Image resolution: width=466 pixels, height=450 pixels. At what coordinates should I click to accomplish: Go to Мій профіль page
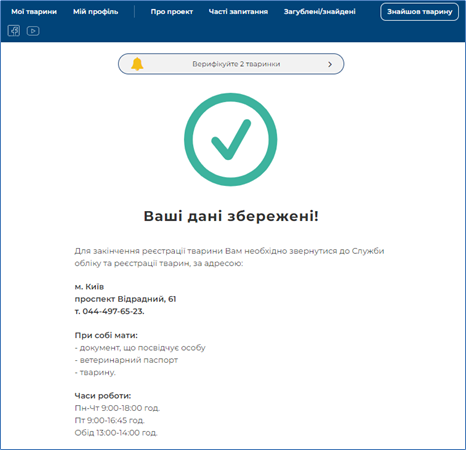(x=96, y=12)
